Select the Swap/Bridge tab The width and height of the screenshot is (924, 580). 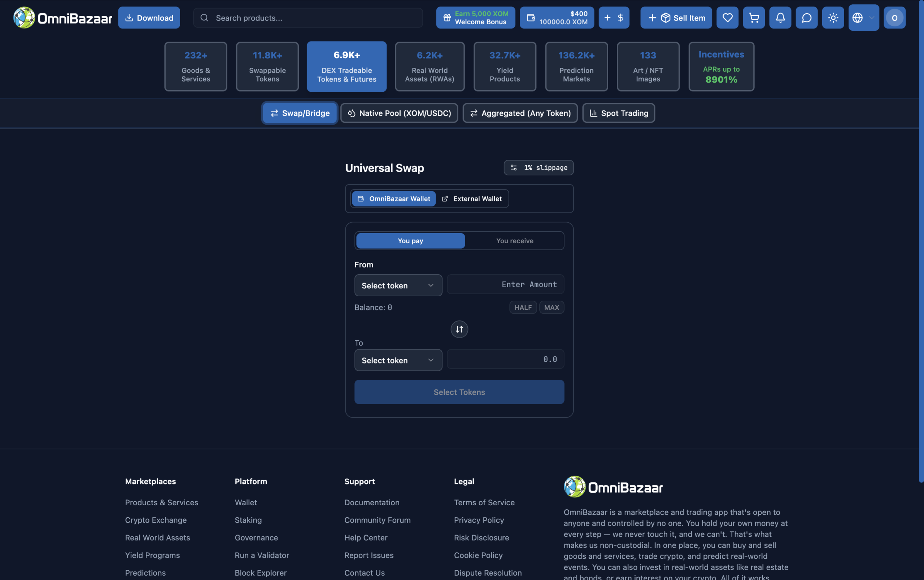[x=300, y=113]
